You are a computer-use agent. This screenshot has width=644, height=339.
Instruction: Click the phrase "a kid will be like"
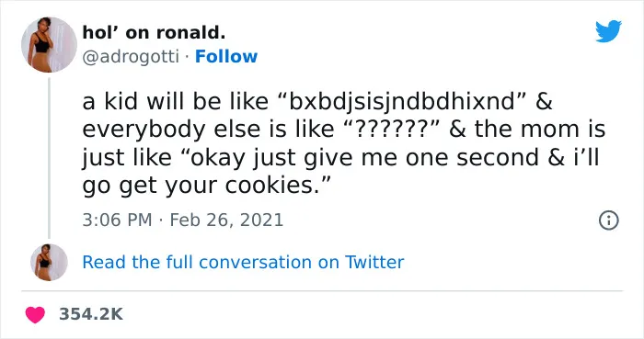coord(176,101)
